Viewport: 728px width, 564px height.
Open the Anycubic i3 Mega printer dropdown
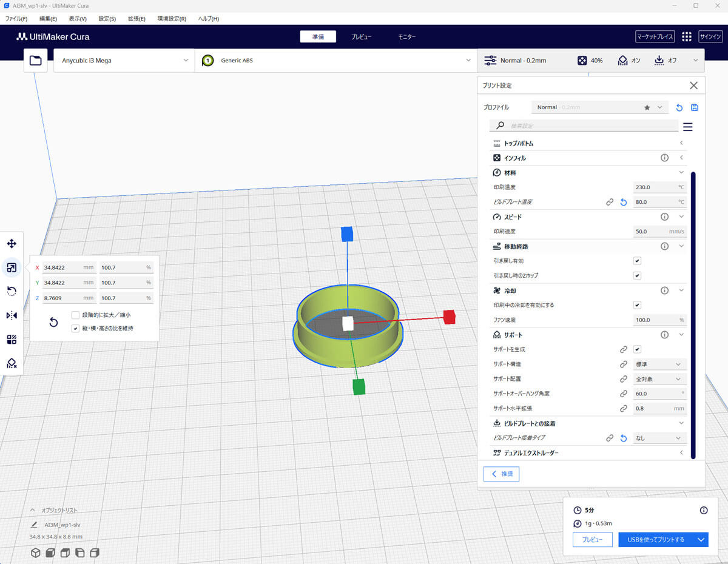(124, 61)
